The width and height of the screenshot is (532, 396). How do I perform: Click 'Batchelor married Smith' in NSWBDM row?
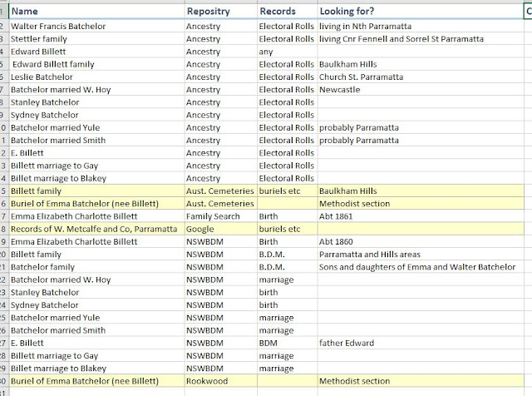tap(96, 330)
